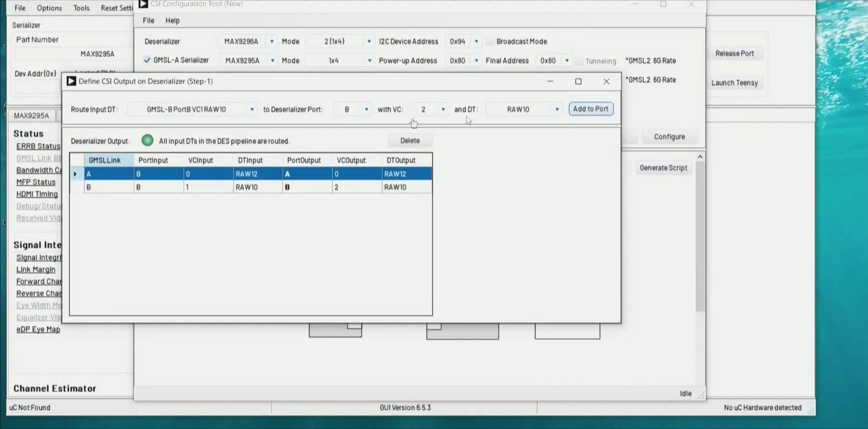The image size is (868, 429).
Task: Click the DTOutput column header
Action: click(407, 160)
